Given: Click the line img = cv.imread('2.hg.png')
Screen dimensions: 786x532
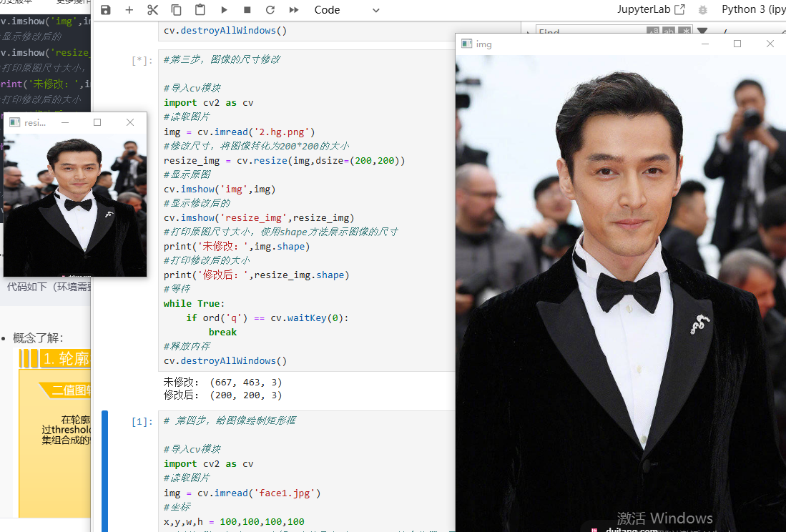Looking at the screenshot, I should 239,132.
